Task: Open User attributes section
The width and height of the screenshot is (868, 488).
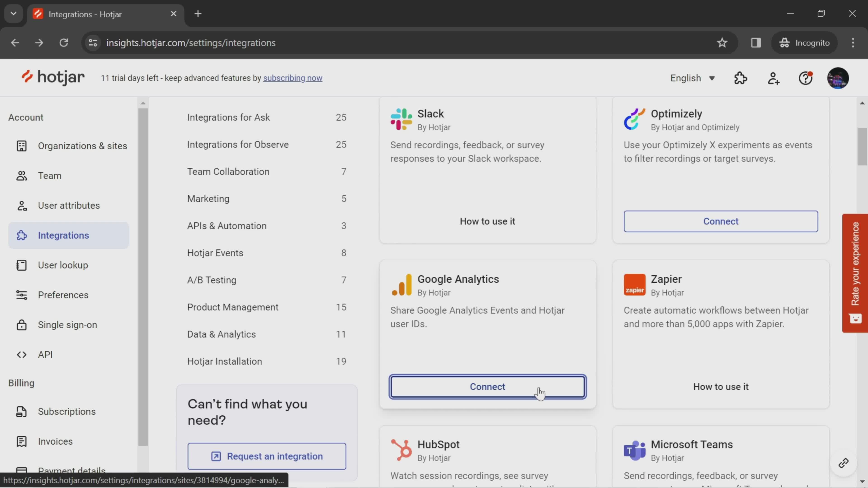Action: pyautogui.click(x=68, y=205)
